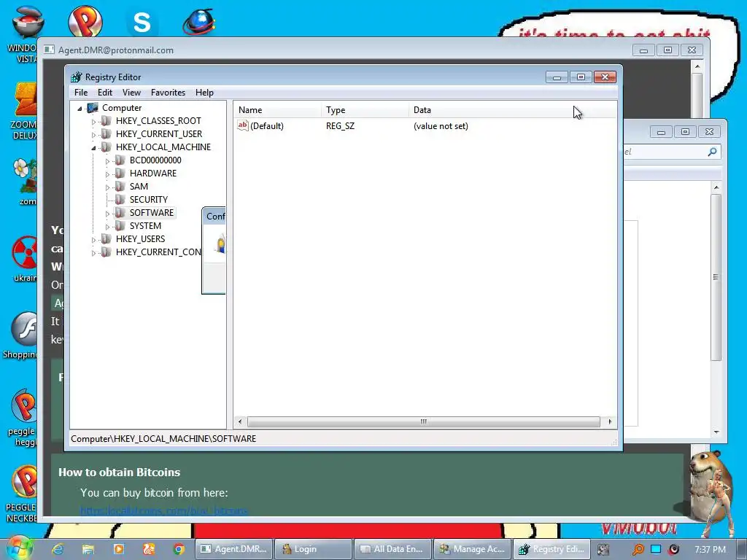Screen dimensions: 747x560
Task: Open Windows Explorer folder taskbar icon
Action: [x=88, y=549]
